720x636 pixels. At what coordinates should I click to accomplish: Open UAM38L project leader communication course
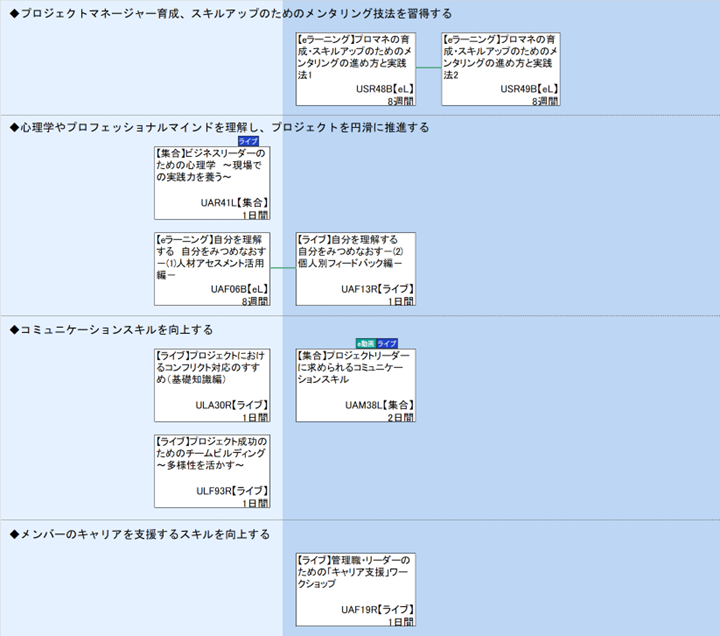pyautogui.click(x=356, y=385)
